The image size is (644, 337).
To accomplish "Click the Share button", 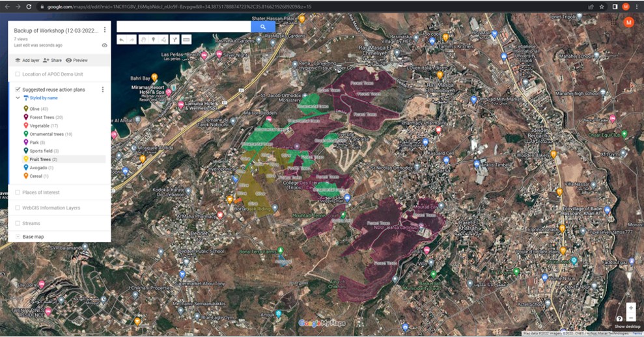I will click(x=52, y=60).
